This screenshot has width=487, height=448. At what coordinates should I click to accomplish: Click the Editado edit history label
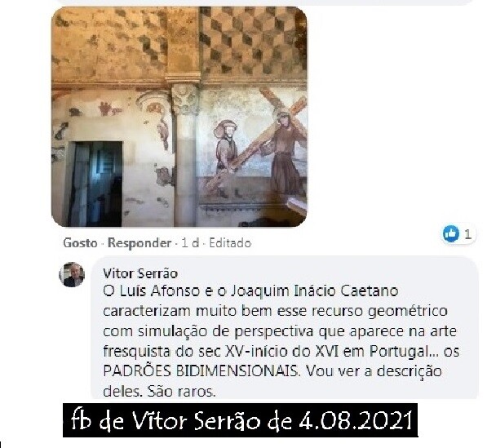(x=230, y=243)
